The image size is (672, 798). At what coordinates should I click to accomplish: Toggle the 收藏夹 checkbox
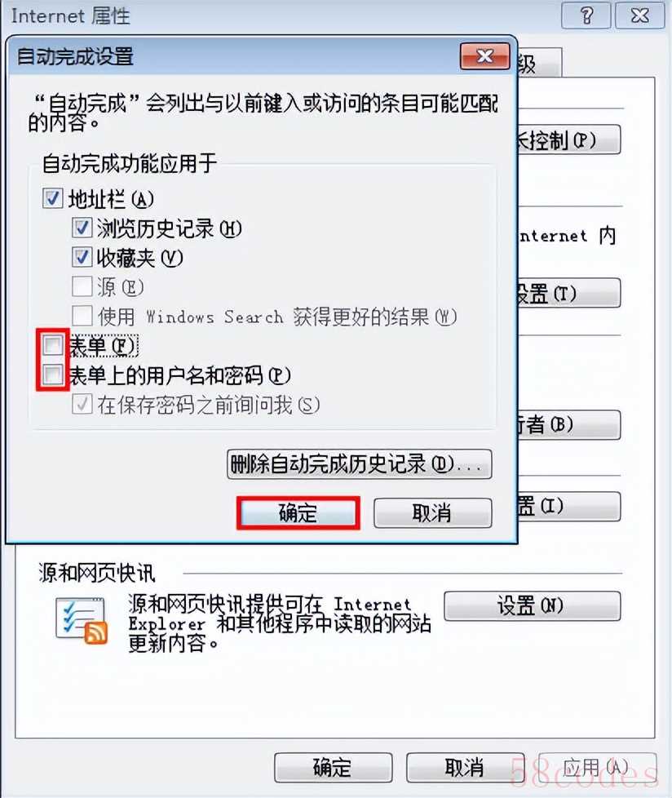(82, 258)
